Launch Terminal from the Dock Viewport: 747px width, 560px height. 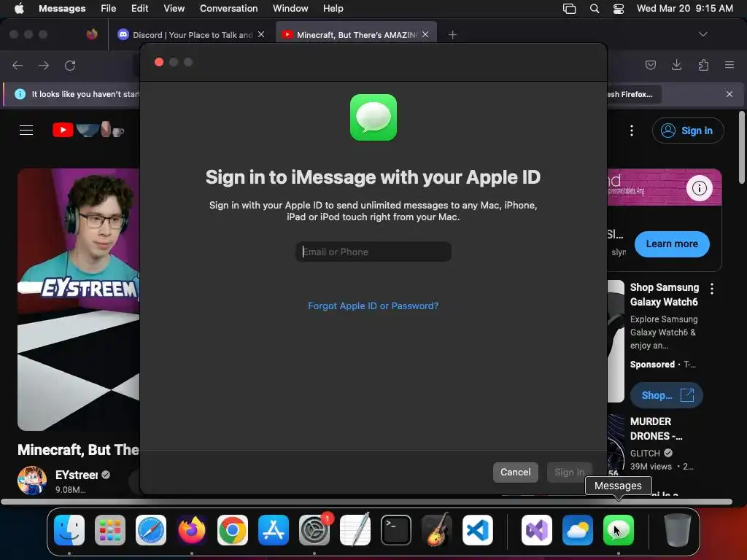click(396, 530)
